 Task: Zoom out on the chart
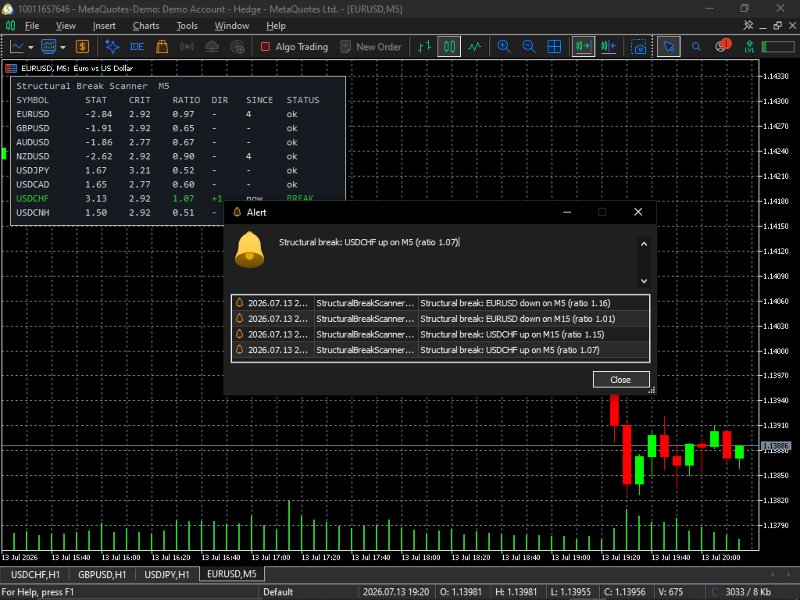(x=529, y=46)
